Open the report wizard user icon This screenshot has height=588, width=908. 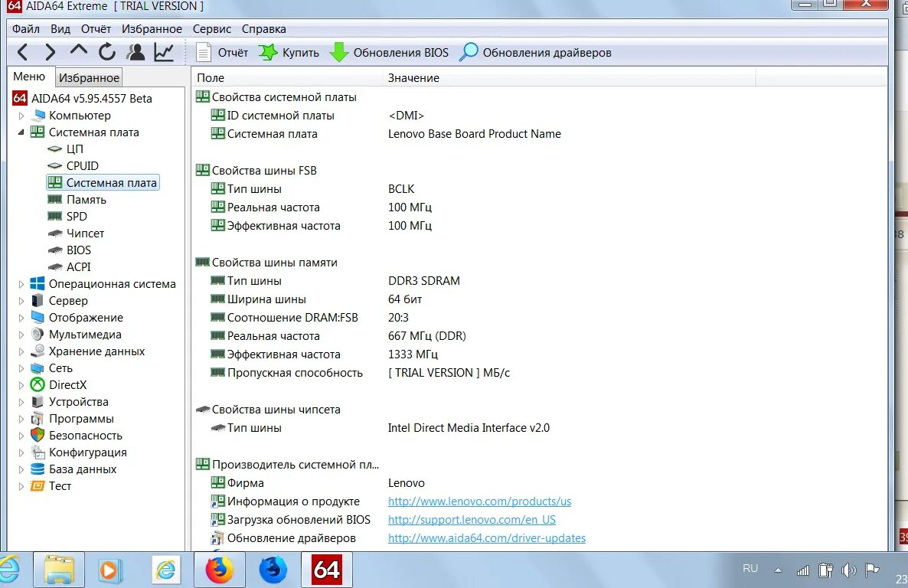pos(135,52)
